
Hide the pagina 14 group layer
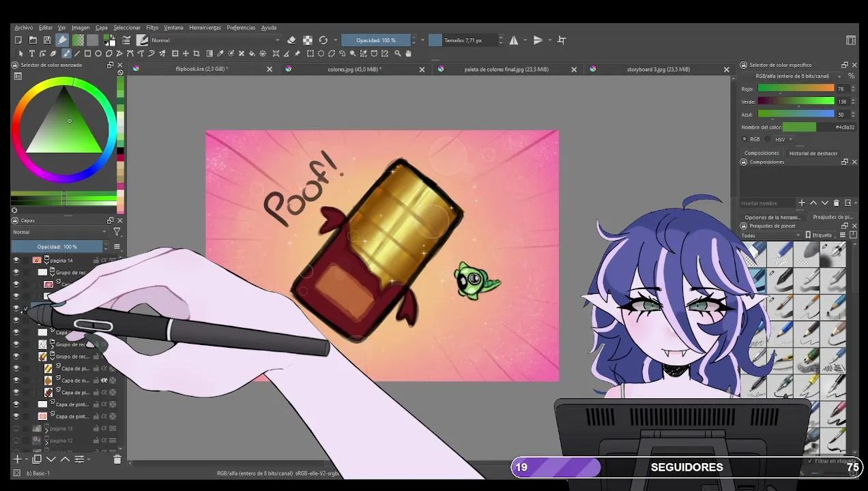[16, 260]
